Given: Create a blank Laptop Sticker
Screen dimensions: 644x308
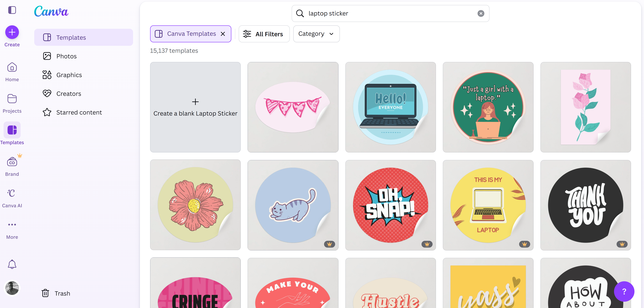Looking at the screenshot, I should click(195, 107).
